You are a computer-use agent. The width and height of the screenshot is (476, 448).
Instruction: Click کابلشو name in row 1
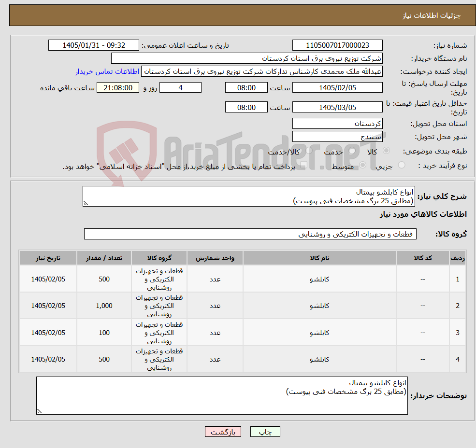point(319,279)
